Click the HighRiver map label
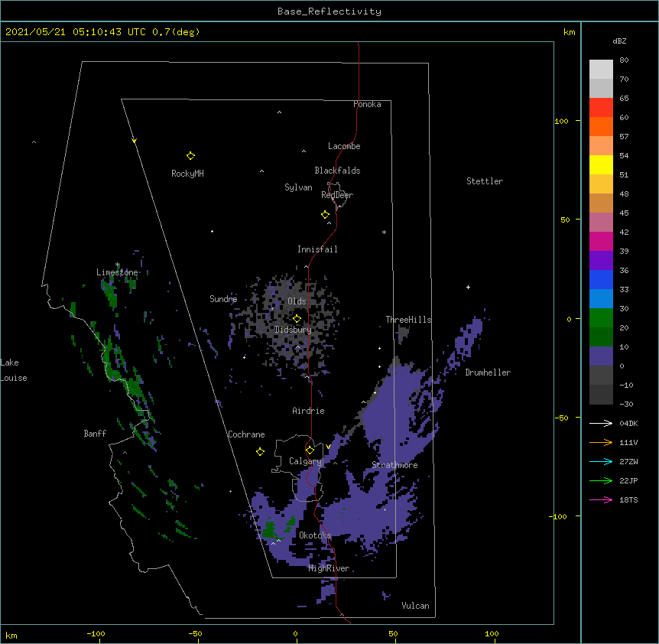Image resolution: width=659 pixels, height=644 pixels. [x=329, y=568]
